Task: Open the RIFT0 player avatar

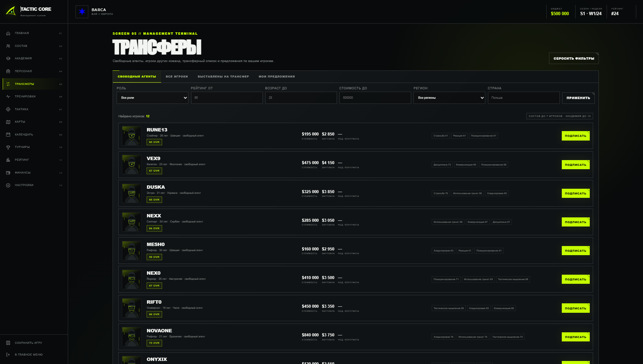Action: (131, 308)
